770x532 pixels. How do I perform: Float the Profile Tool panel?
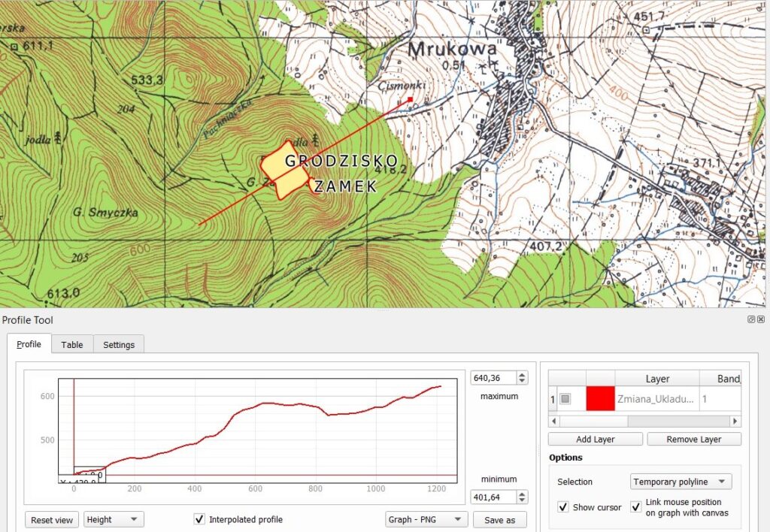tap(750, 319)
